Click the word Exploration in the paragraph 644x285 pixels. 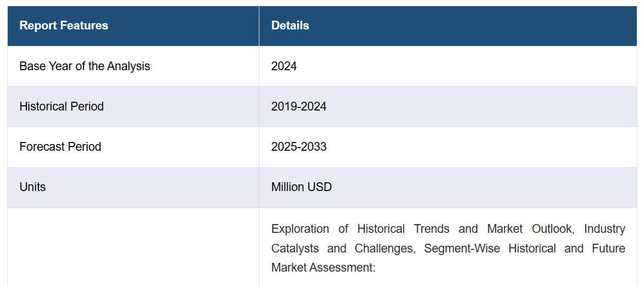click(x=300, y=229)
